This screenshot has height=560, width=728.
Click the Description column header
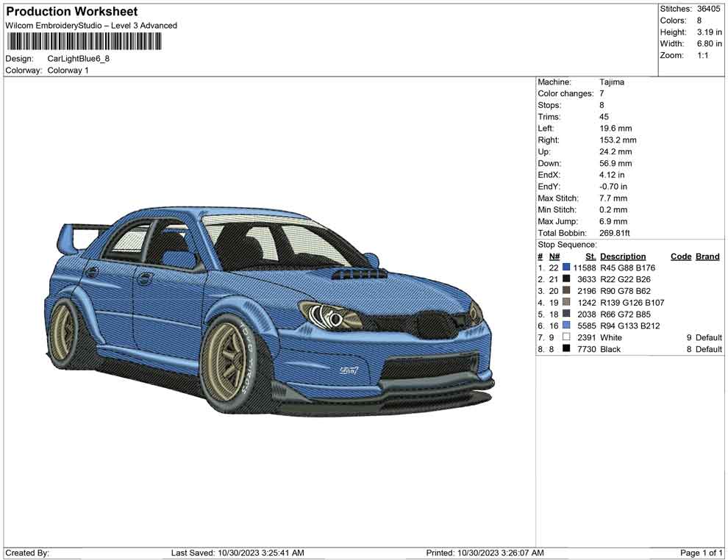coord(624,256)
